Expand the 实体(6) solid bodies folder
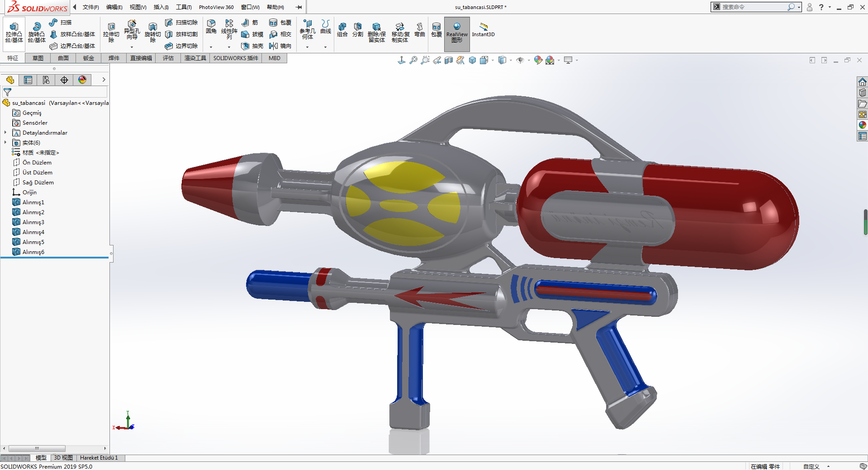Image resolution: width=868 pixels, height=470 pixels. (x=5, y=143)
